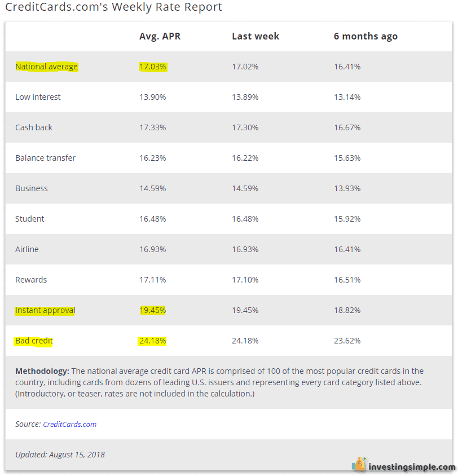Select the Rewards row label
The width and height of the screenshot is (458, 476).
click(x=31, y=280)
